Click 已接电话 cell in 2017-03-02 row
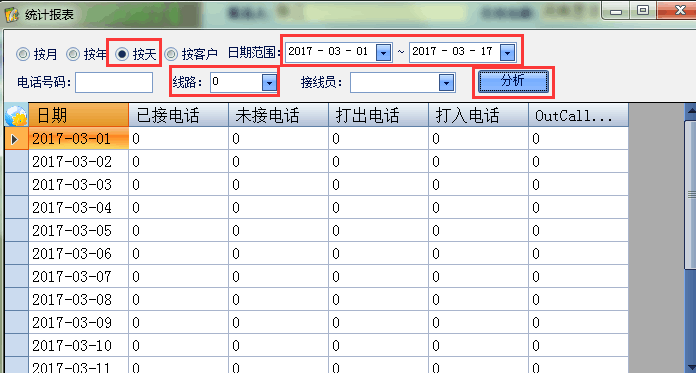The image size is (696, 373). coord(178,162)
